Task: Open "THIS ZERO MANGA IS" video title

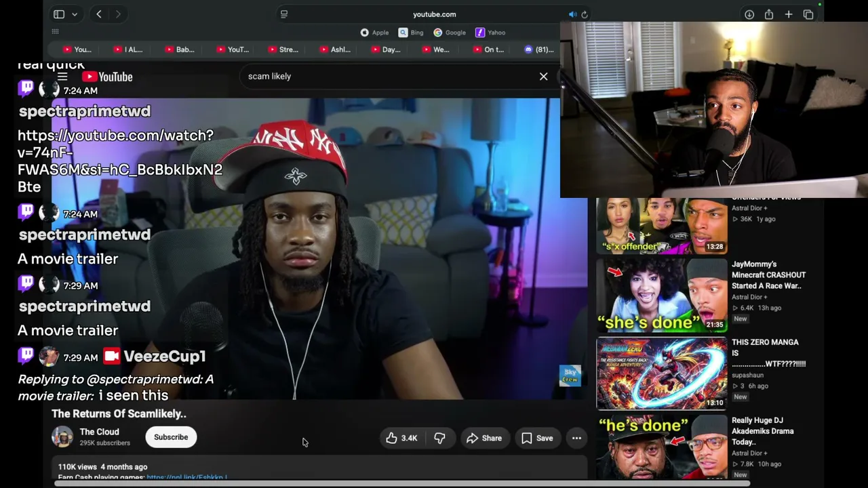Action: point(769,353)
